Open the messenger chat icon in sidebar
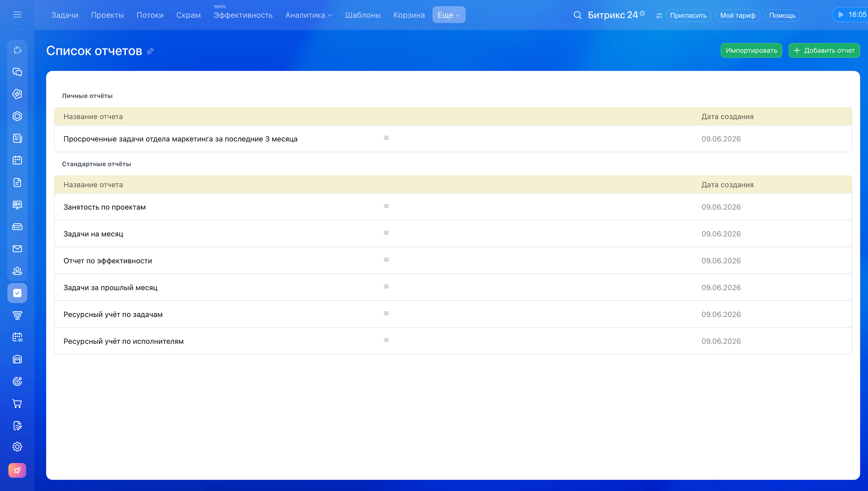The width and height of the screenshot is (868, 491). (17, 72)
